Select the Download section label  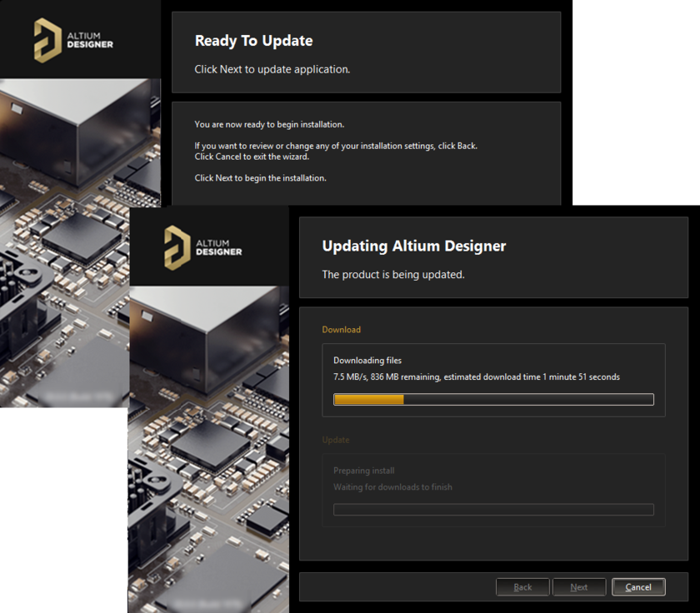pos(341,329)
